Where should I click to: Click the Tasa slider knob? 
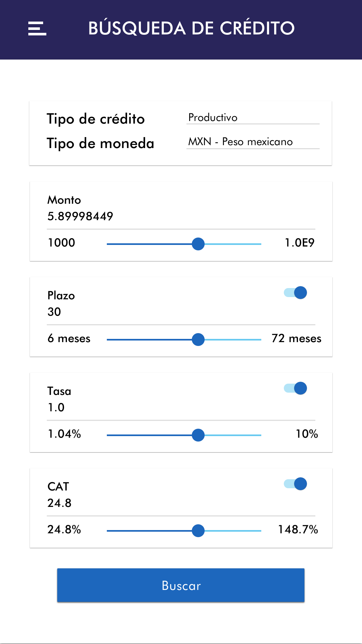tap(198, 435)
